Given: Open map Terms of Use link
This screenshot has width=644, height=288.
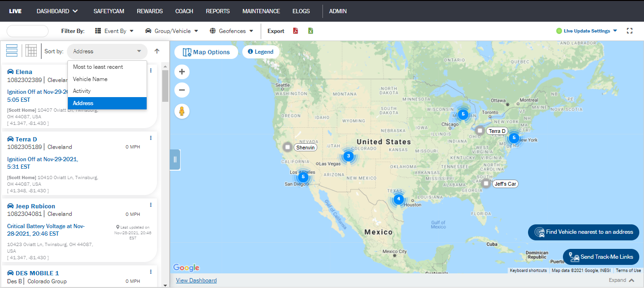Looking at the screenshot, I should point(628,271).
